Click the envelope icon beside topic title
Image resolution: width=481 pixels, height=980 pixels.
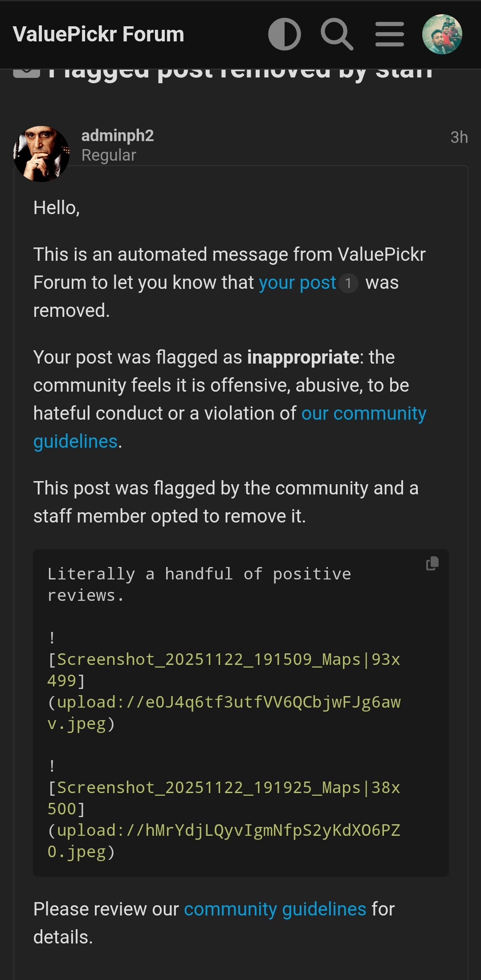coord(27,72)
